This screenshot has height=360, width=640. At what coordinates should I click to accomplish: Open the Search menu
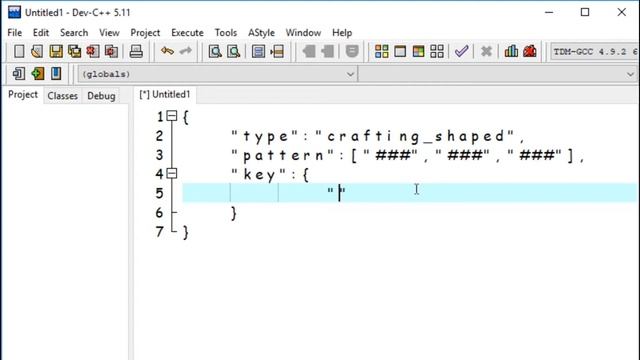74,33
